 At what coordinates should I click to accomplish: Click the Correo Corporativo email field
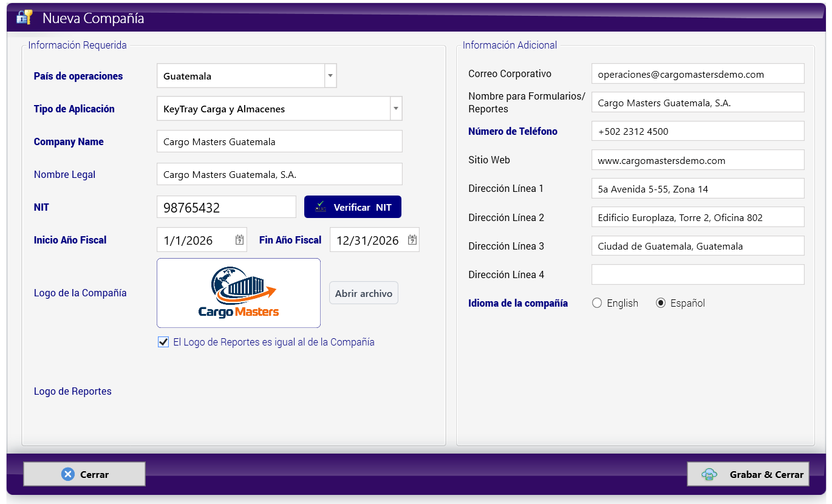coord(698,74)
